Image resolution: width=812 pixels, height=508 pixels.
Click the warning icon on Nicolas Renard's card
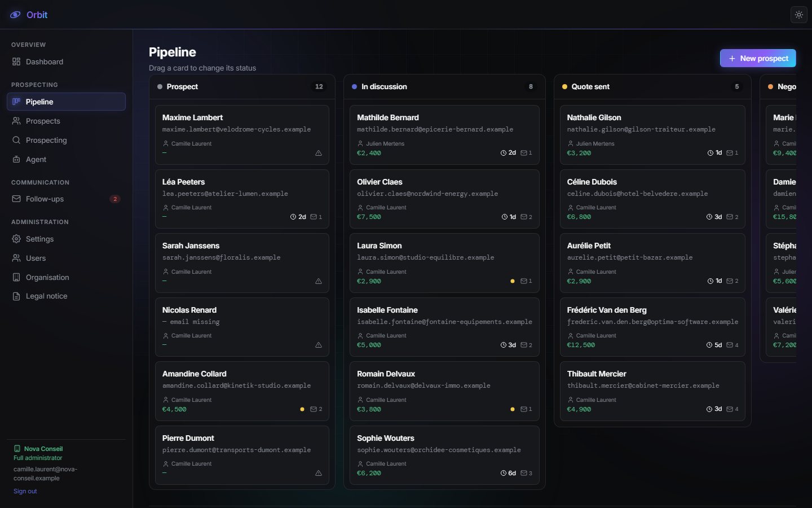(x=319, y=345)
